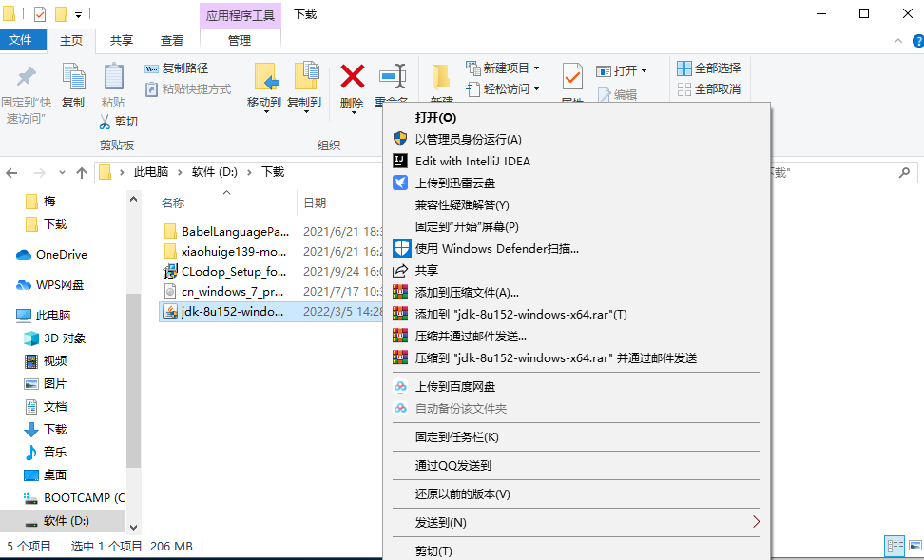Open the 打开 dropdown arrow in the ribbon
924x560 pixels.
(644, 70)
